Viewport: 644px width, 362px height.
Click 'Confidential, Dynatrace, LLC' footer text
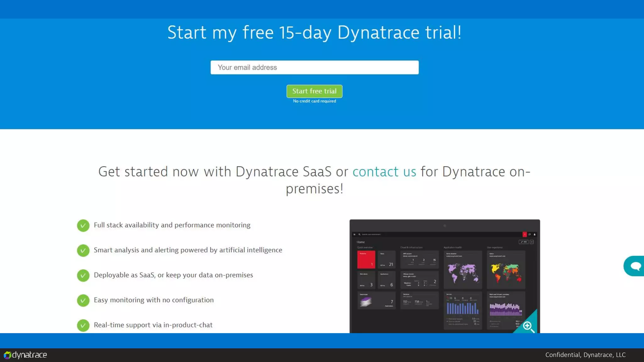click(x=586, y=355)
